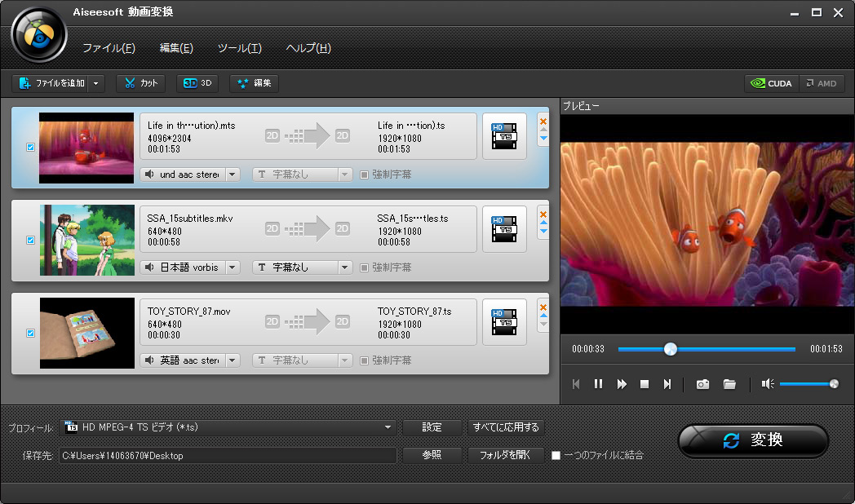Click the HD TS format icon for TOY_STORY_87.mov

point(504,322)
